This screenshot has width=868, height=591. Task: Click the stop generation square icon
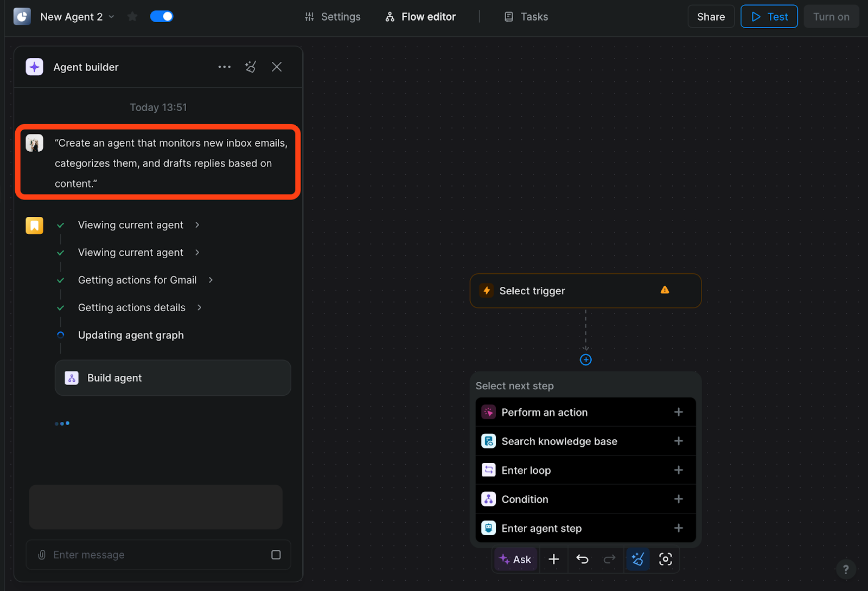(x=276, y=555)
